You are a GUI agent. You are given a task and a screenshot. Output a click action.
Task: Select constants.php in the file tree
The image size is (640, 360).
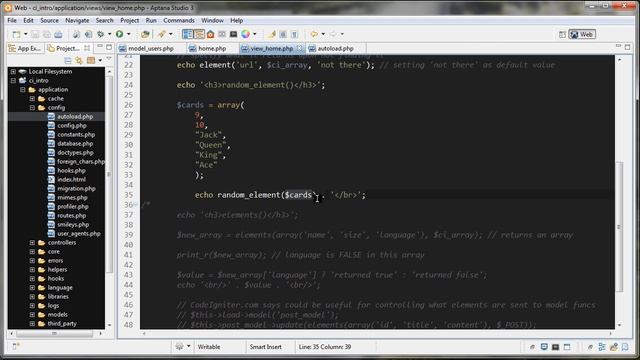[76, 135]
